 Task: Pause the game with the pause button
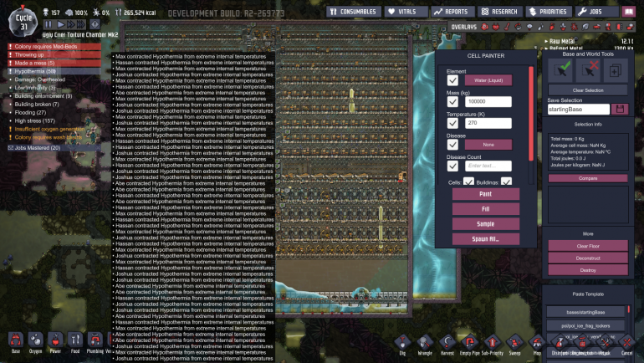pos(49,25)
